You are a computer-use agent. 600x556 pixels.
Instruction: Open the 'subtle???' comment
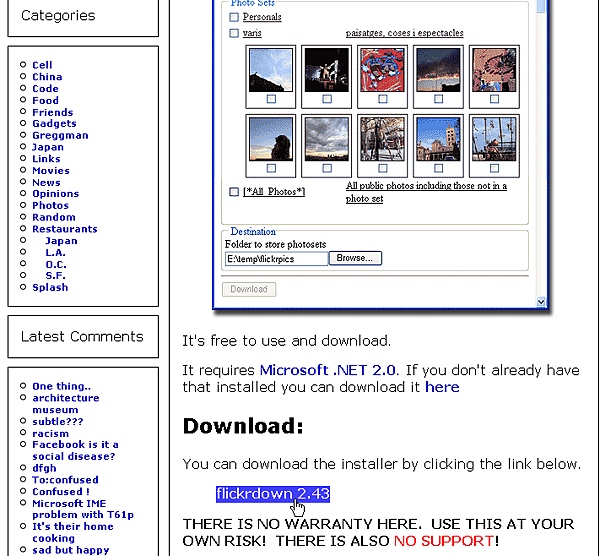57,422
